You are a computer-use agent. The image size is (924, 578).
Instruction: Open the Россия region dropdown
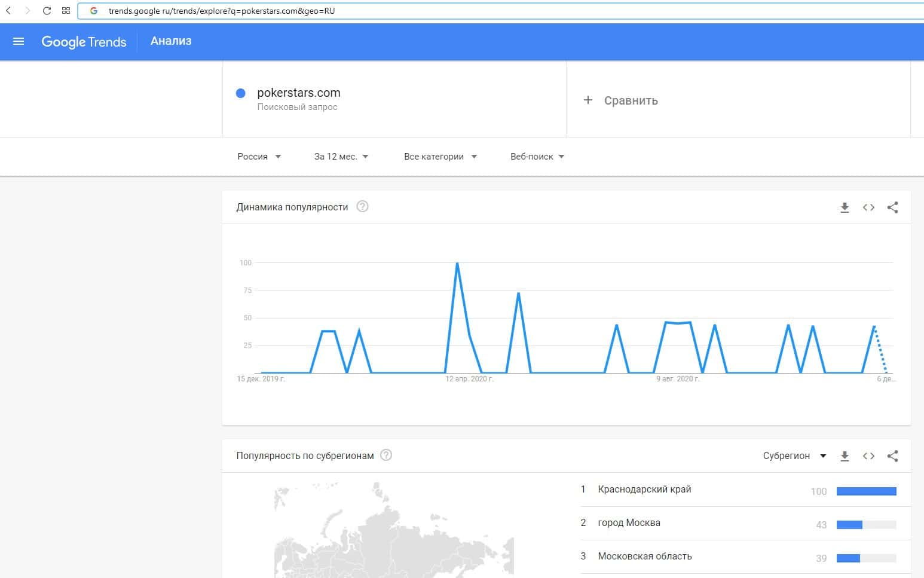pos(259,157)
